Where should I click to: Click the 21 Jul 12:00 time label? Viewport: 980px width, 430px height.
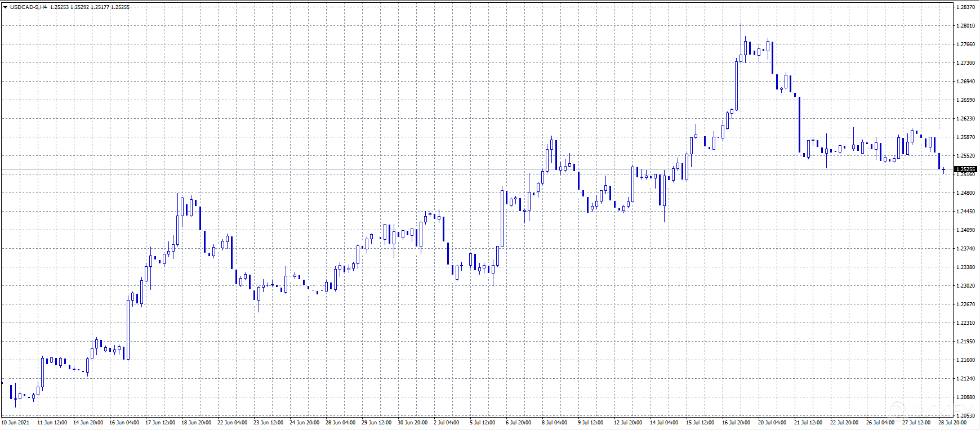point(808,423)
